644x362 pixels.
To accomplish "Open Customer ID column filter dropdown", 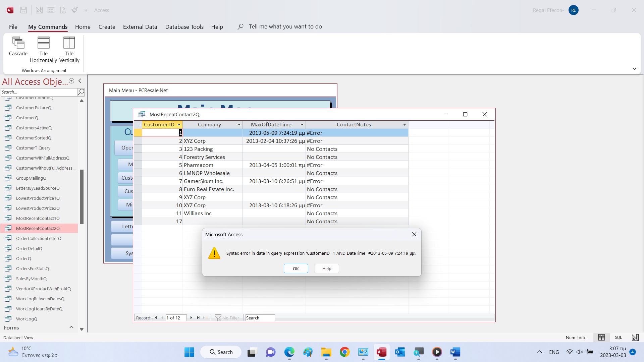I will click(179, 125).
